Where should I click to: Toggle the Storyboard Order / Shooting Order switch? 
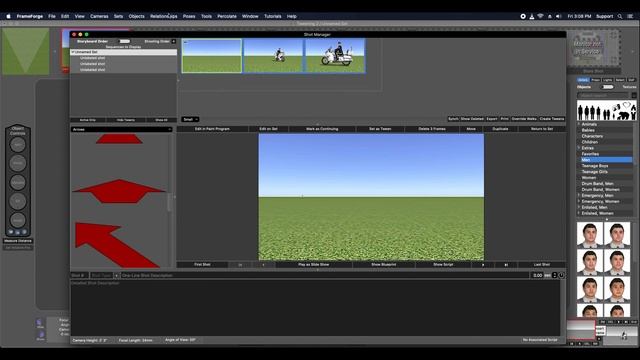pos(124,41)
